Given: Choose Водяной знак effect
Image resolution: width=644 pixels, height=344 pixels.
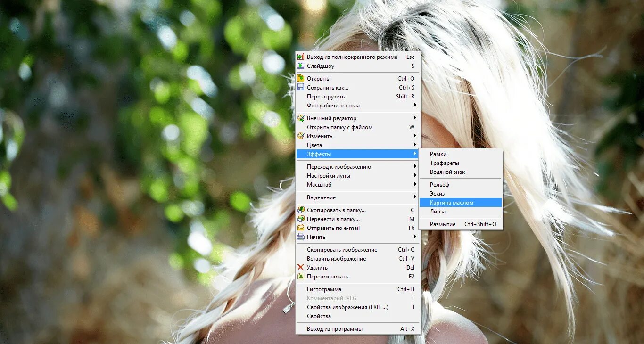Looking at the screenshot, I should [461, 172].
